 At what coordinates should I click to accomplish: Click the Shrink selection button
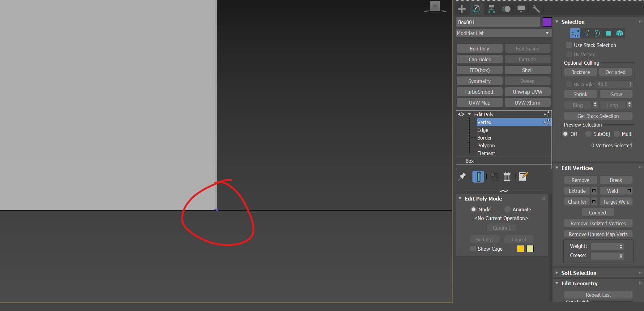point(581,94)
